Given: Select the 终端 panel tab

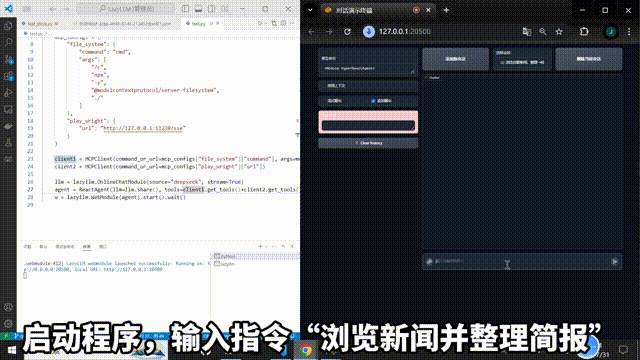Looking at the screenshot, I should tap(87, 247).
